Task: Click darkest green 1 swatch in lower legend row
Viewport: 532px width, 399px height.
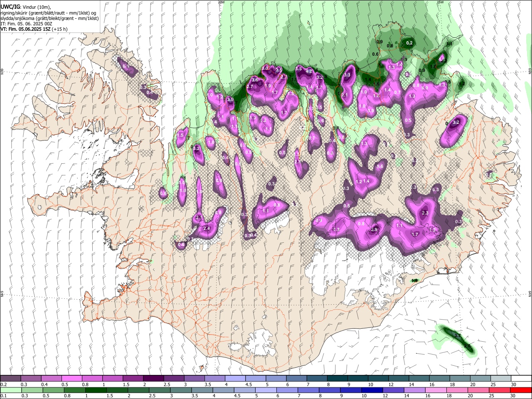Action: [x=96, y=390]
